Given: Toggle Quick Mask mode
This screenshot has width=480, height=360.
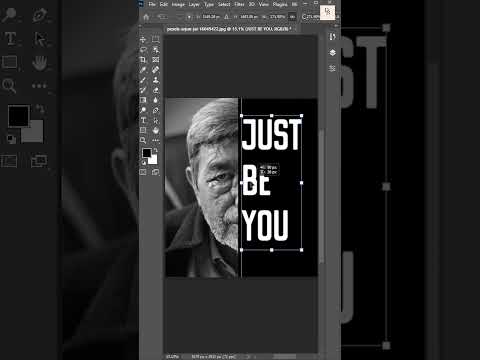Looking at the screenshot, I should (x=143, y=172).
